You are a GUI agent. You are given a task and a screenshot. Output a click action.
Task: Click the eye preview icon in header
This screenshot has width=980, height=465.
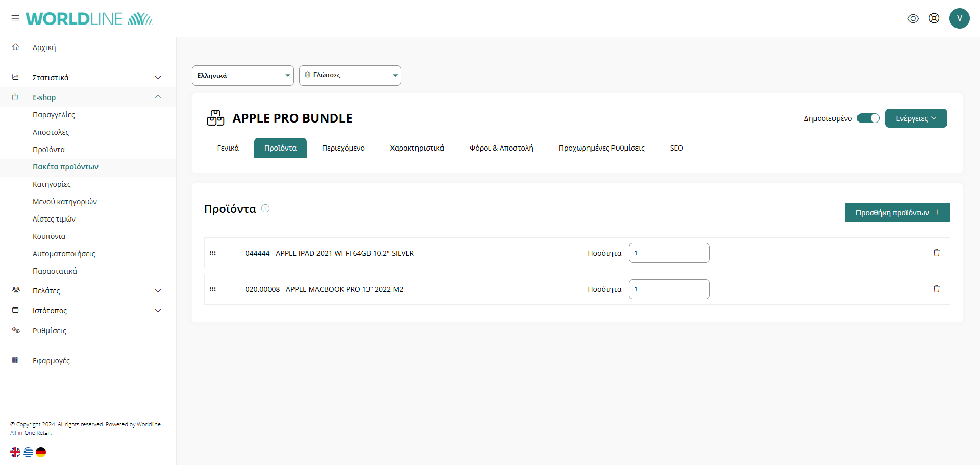click(x=913, y=18)
